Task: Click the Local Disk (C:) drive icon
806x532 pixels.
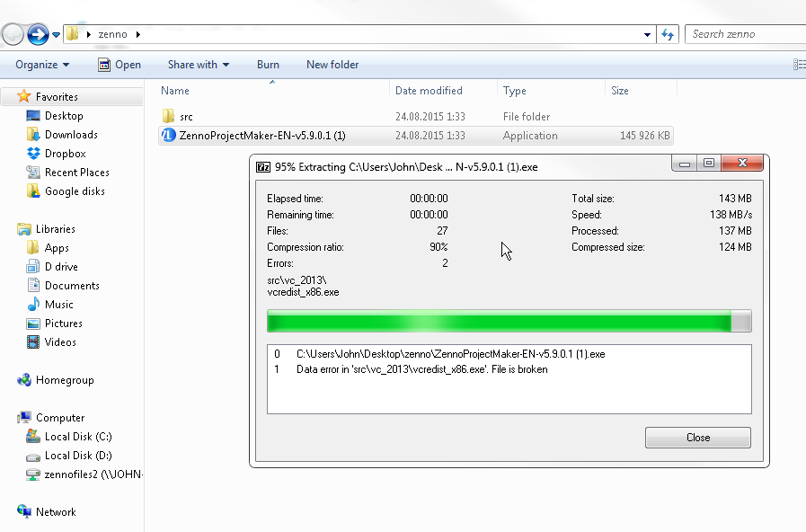Action: (33, 436)
